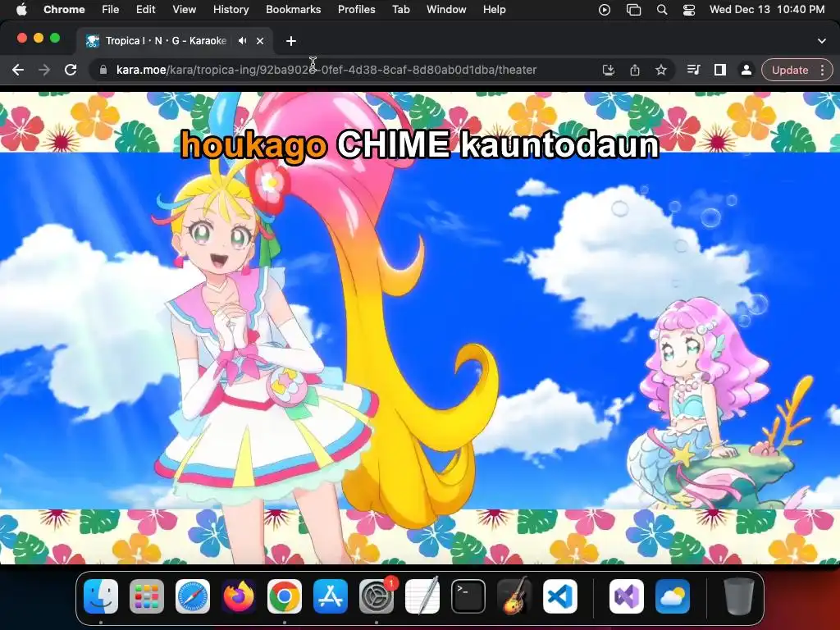Click the kara.moe address bar URL
Screen dimensions: 840x630
[x=326, y=70]
